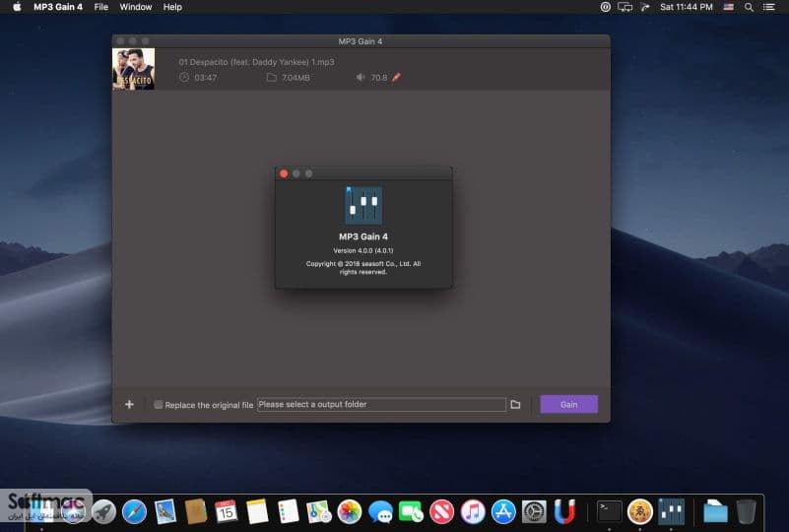Open the Trash in Dock
The image size is (789, 532).
[746, 512]
